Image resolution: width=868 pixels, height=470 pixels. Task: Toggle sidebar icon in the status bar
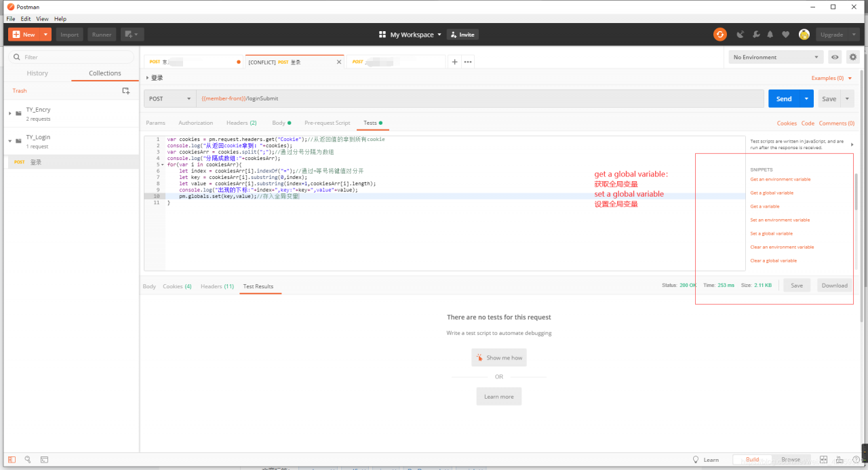click(x=12, y=459)
